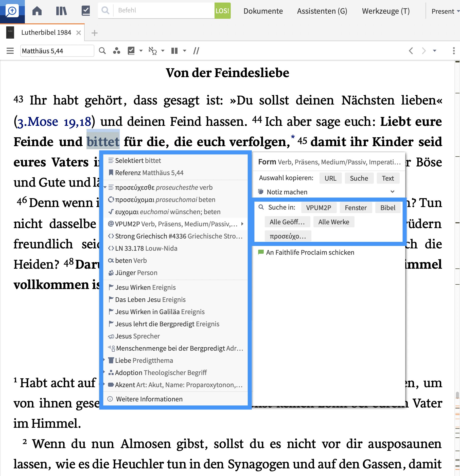Open submenu arrow of VPUM2P entry

coord(243,224)
